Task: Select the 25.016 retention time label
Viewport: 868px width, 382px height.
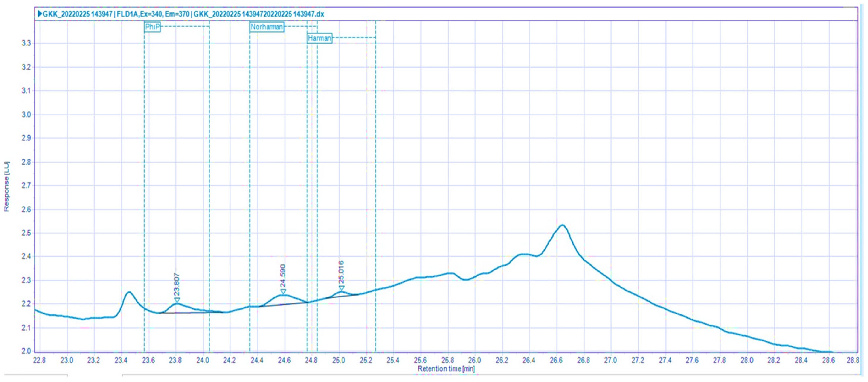Action: tap(341, 272)
